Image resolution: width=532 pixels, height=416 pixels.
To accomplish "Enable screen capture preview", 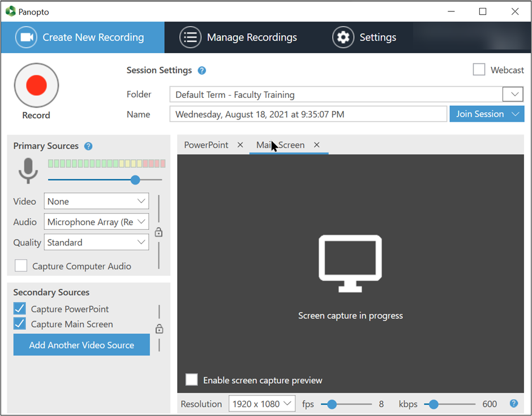I will pos(191,379).
